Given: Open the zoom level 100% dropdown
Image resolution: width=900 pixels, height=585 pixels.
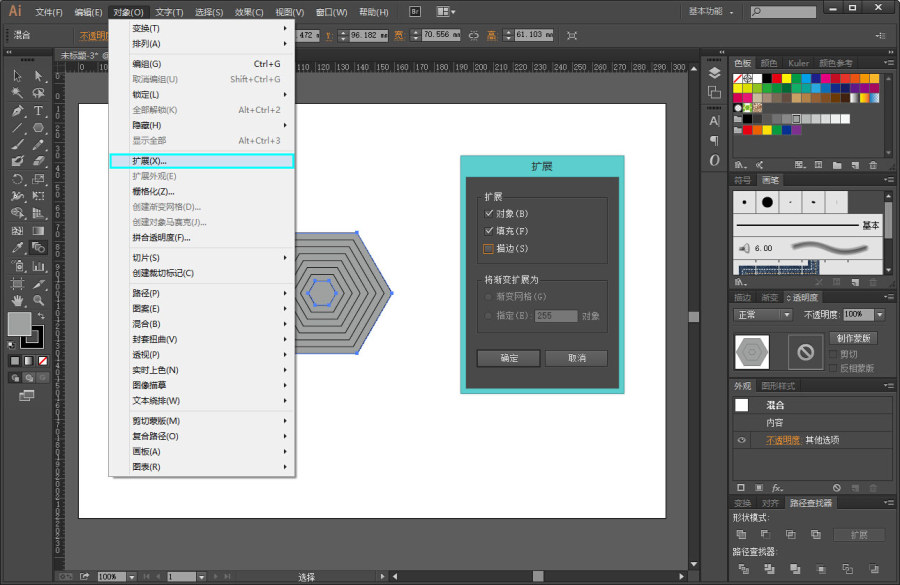Looking at the screenshot, I should pos(132,576).
